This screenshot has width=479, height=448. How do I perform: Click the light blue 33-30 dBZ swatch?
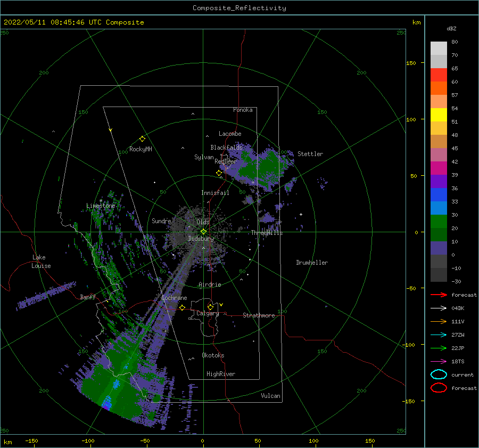[x=439, y=208]
